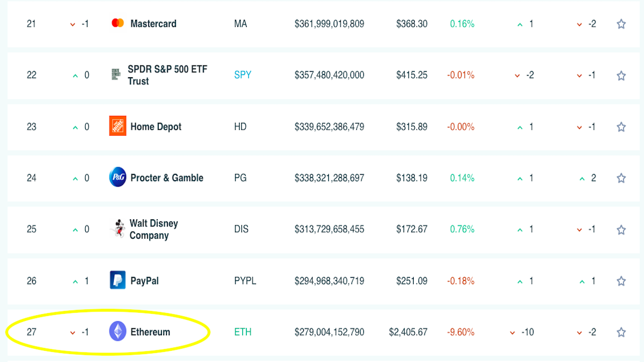Click the Procter & Gamble logo
Screen dimensions: 644x362
(x=118, y=178)
